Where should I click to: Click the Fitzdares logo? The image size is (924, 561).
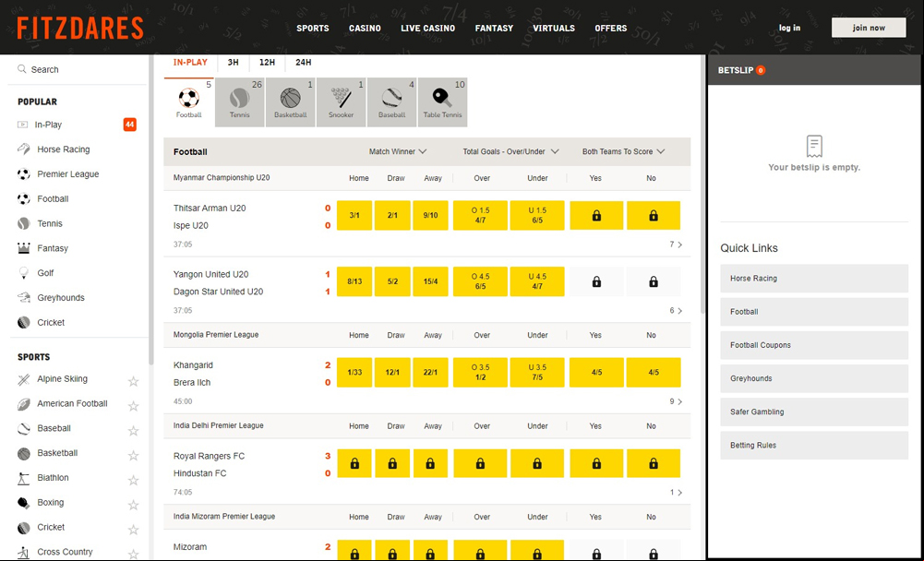pyautogui.click(x=80, y=28)
